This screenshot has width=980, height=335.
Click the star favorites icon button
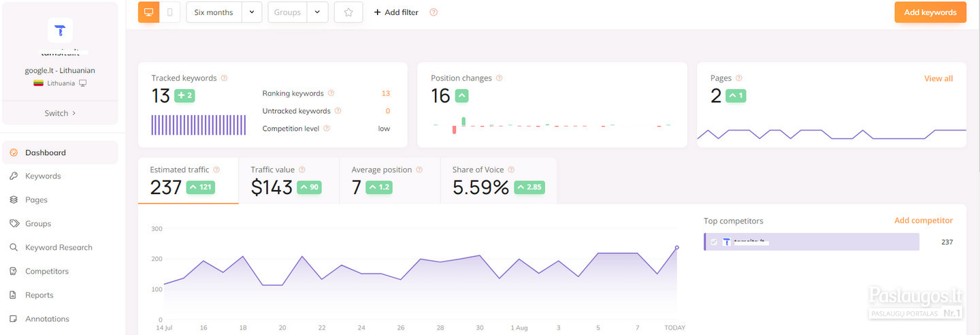[x=348, y=12]
